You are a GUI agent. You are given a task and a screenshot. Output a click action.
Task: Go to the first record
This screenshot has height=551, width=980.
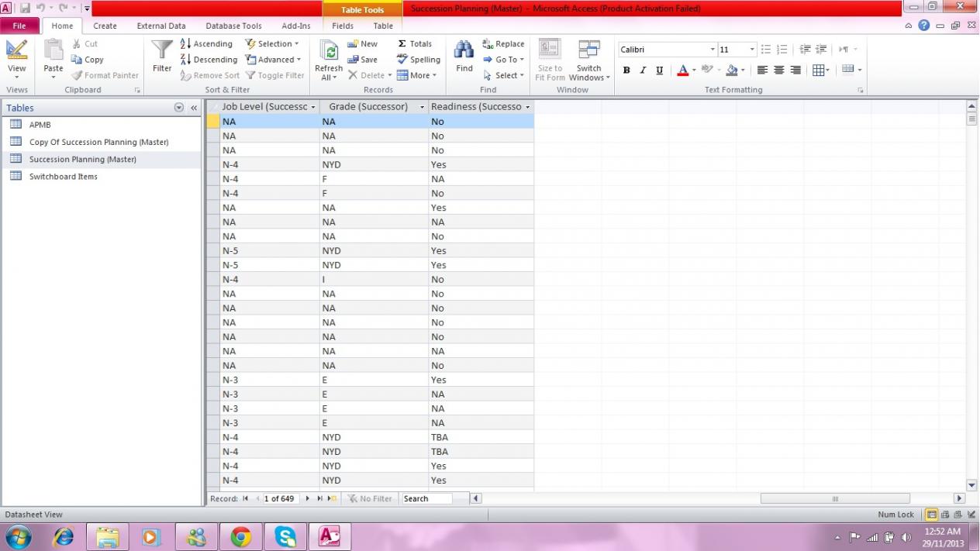246,498
